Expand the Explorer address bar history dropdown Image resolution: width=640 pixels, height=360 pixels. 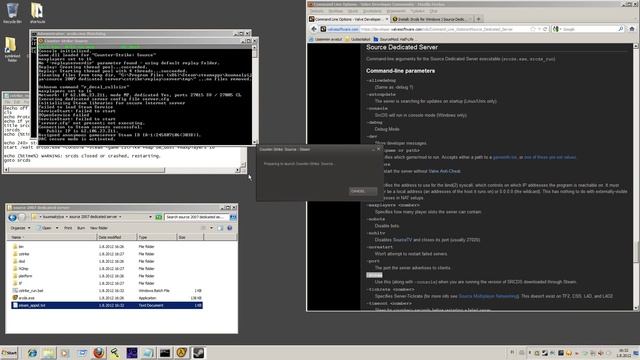click(x=150, y=217)
